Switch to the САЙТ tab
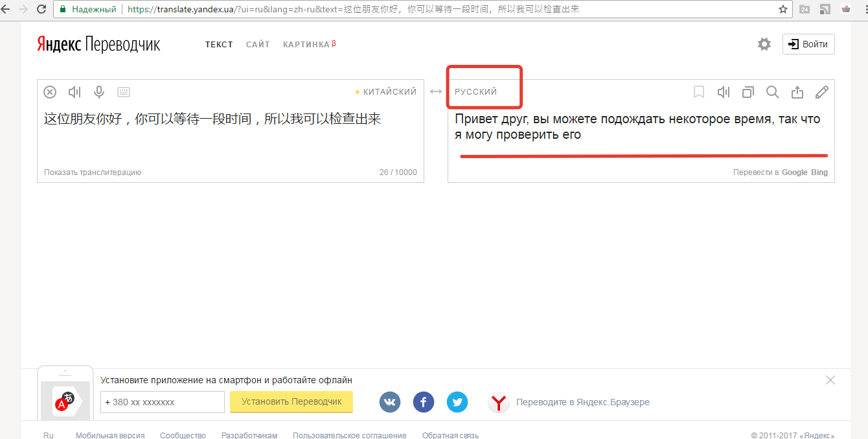 [x=258, y=44]
